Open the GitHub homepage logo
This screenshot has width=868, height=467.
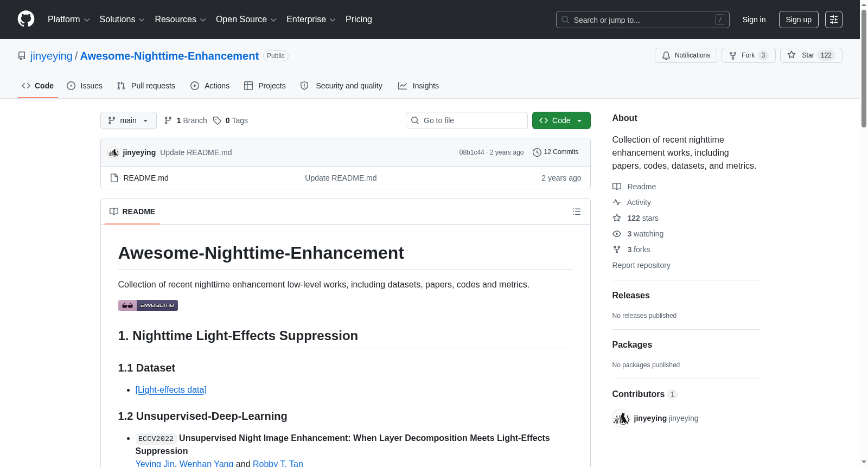[x=26, y=19]
